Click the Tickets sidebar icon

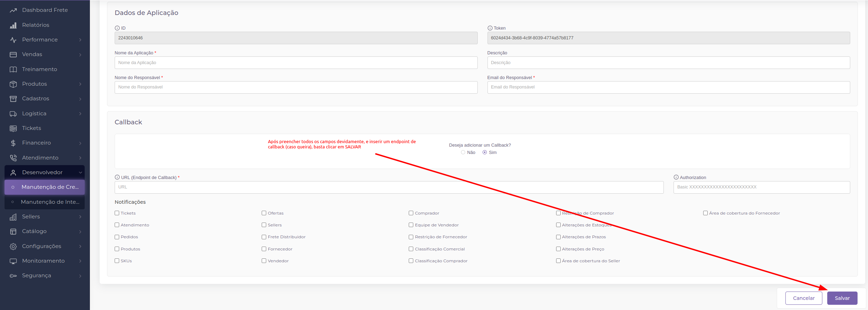(13, 129)
